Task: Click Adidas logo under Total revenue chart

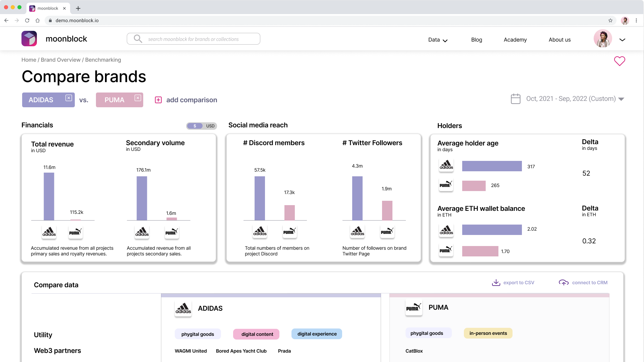Action: coord(49,232)
